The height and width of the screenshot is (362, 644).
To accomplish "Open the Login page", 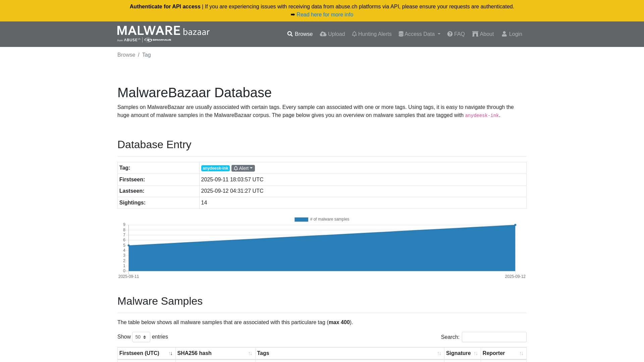I will pos(512,34).
